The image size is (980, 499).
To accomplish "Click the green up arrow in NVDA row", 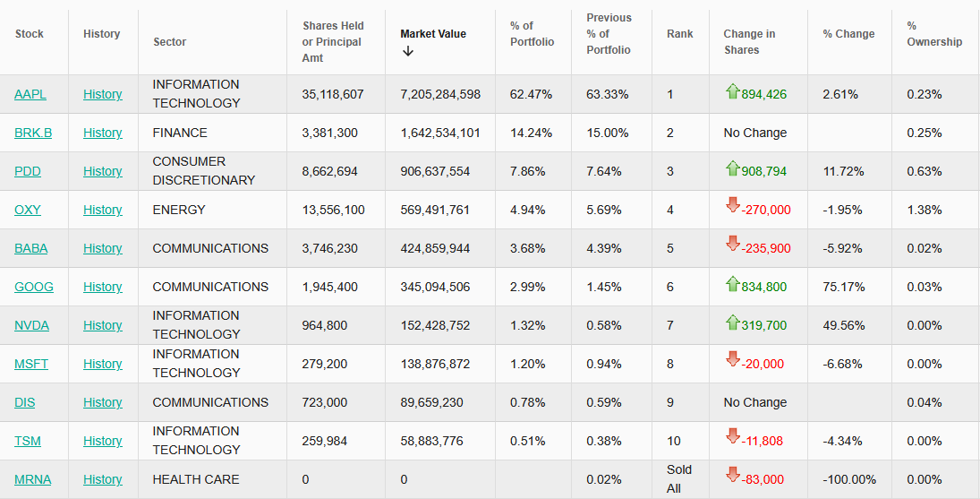I will pyautogui.click(x=732, y=323).
